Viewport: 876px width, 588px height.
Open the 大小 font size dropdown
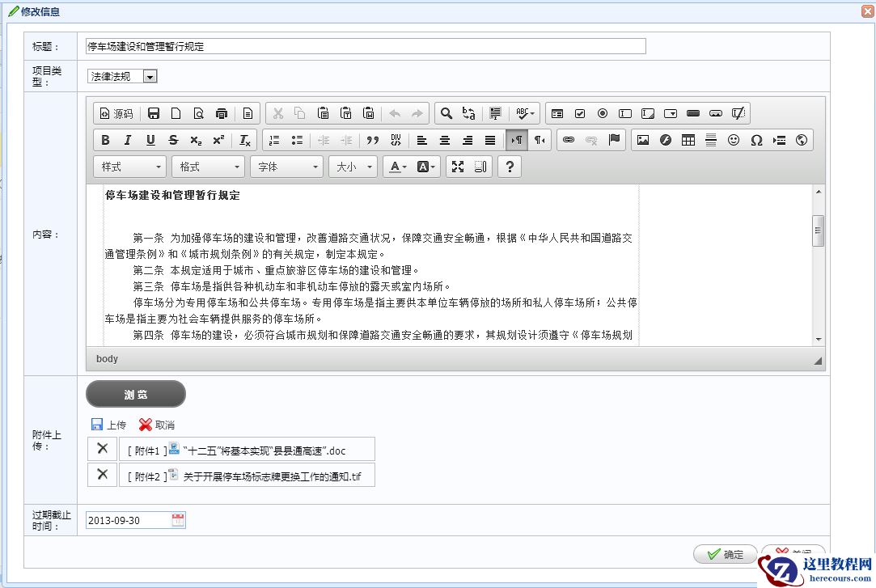pos(353,167)
